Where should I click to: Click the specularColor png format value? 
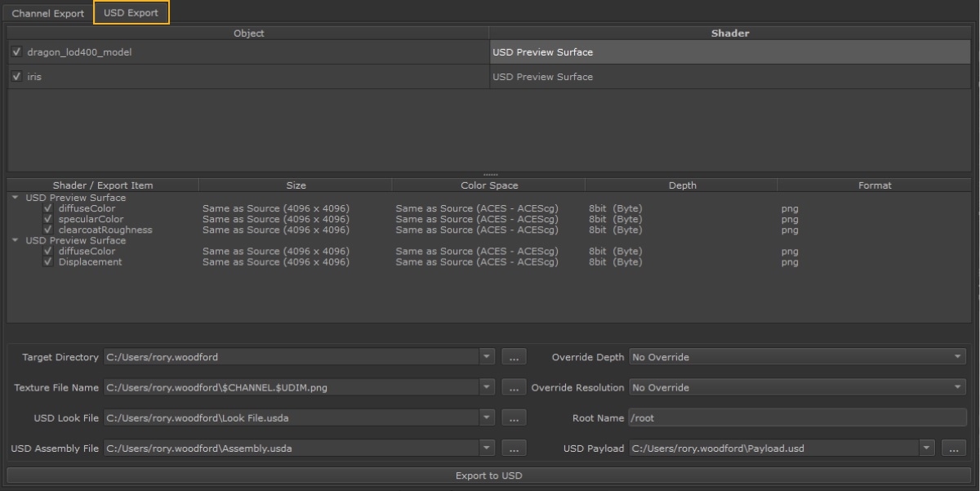coord(790,219)
